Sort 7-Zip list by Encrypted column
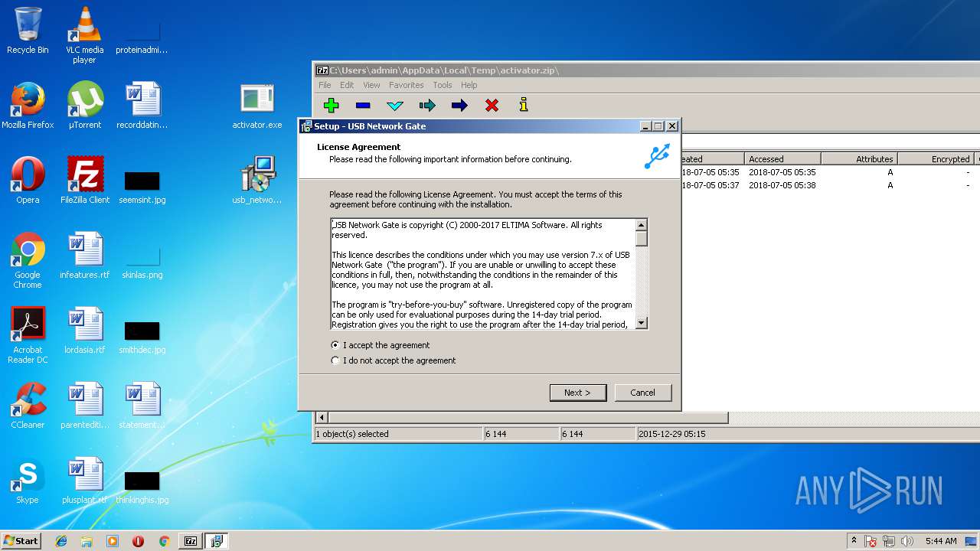This screenshot has width=980, height=551. click(x=936, y=159)
